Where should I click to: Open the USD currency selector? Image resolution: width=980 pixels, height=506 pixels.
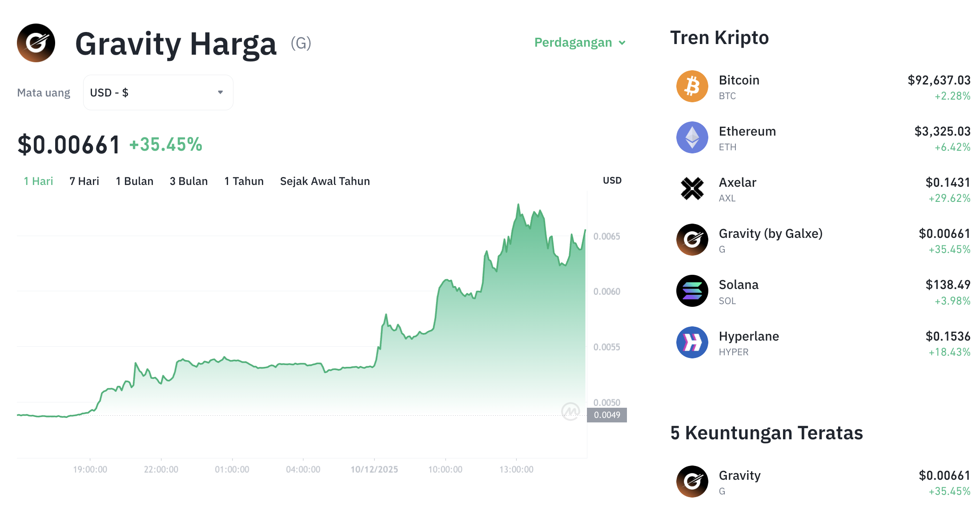click(x=158, y=92)
